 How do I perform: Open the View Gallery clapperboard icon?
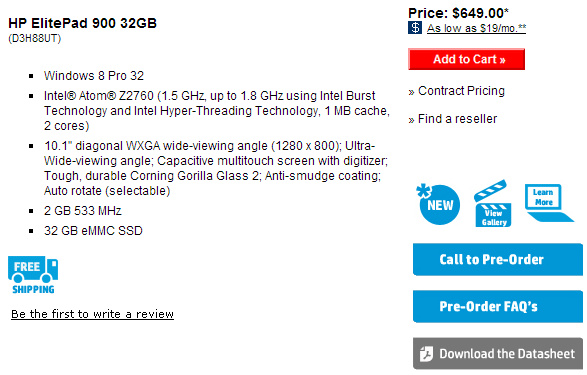tap(493, 203)
